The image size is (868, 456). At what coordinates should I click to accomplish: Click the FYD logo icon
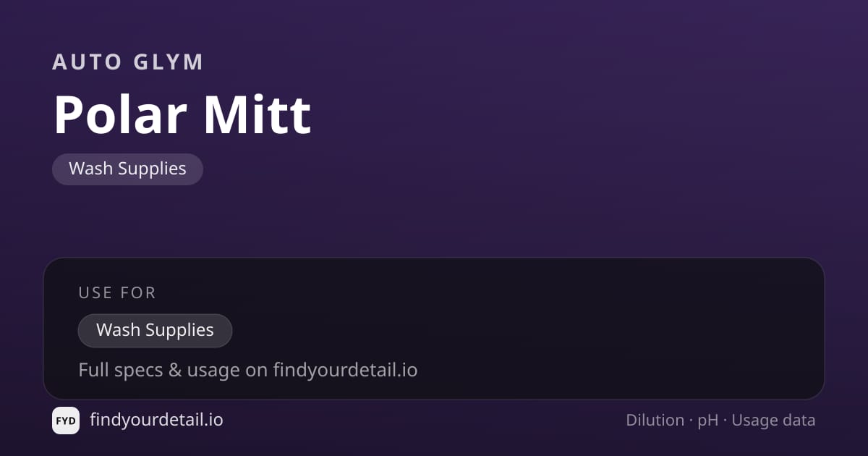click(66, 421)
